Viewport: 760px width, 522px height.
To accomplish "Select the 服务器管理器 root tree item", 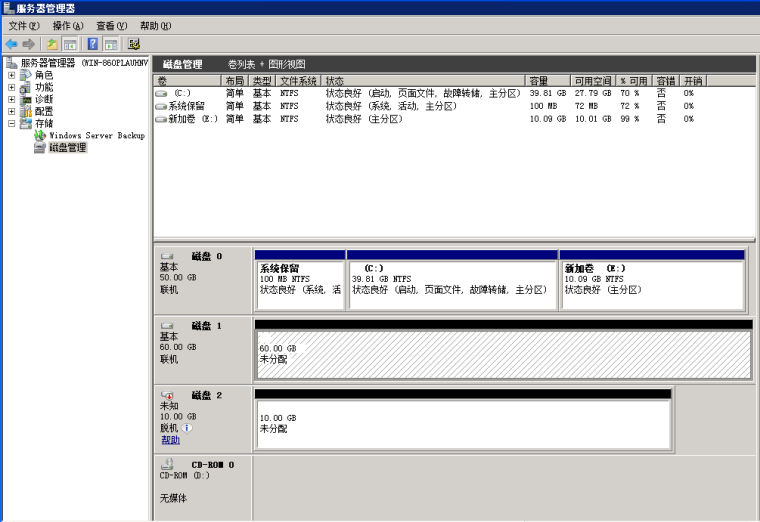I will pos(84,63).
